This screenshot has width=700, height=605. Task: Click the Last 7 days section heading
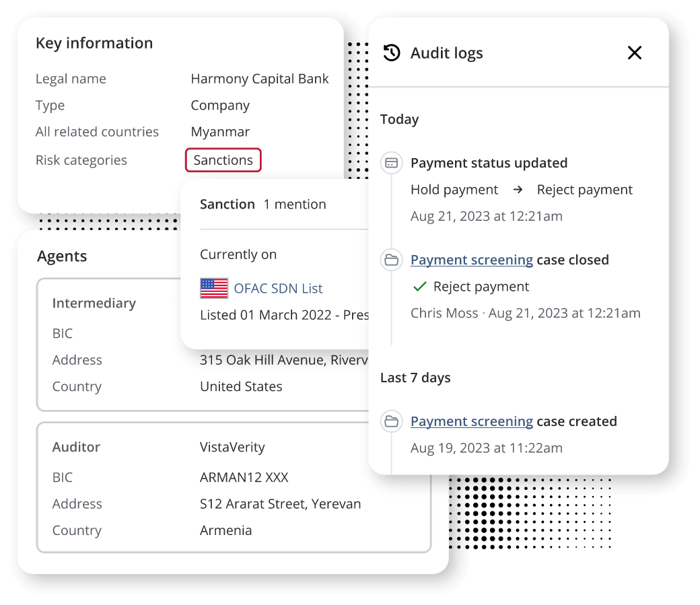tap(415, 378)
